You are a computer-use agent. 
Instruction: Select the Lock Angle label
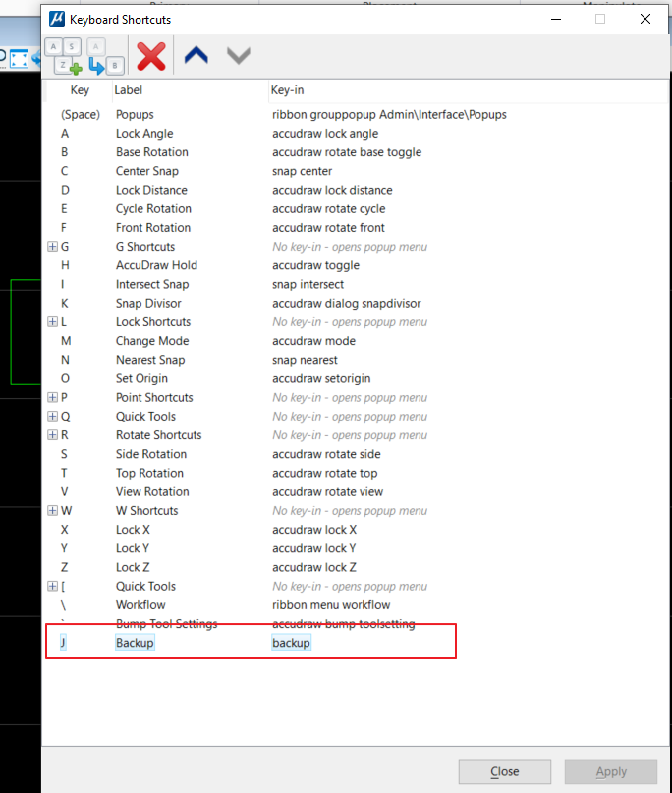(x=144, y=134)
